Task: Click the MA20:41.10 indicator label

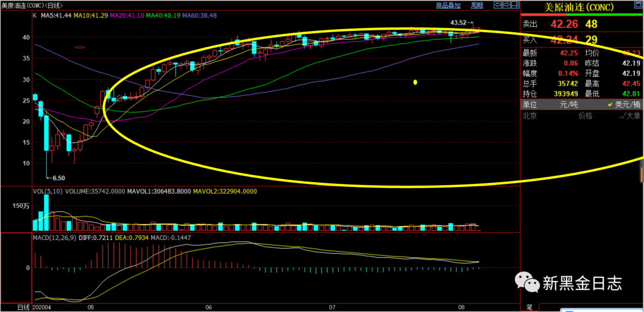Action: click(127, 15)
